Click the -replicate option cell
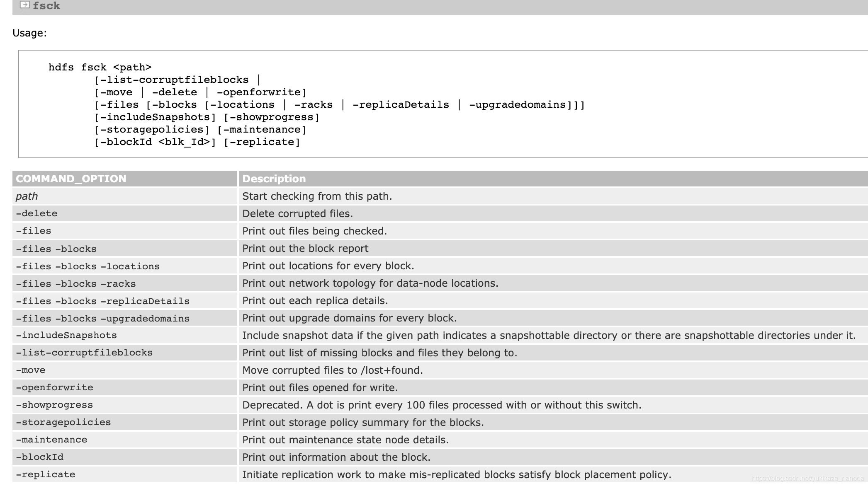Image resolution: width=868 pixels, height=486 pixels. click(46, 474)
